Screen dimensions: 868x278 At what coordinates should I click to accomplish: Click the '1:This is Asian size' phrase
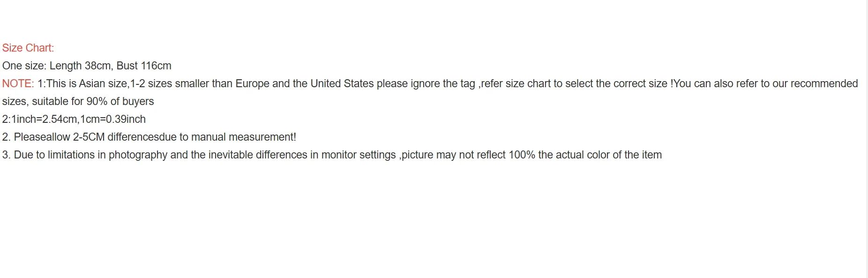coord(82,83)
